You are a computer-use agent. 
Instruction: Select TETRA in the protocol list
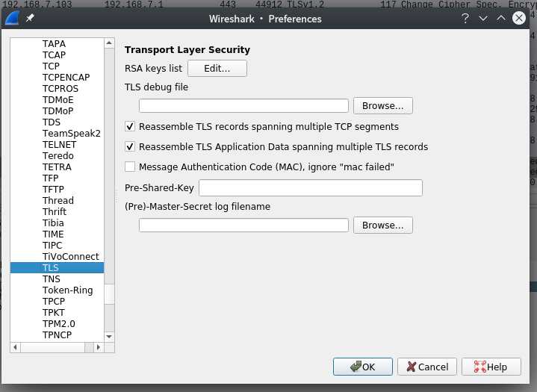tap(57, 167)
